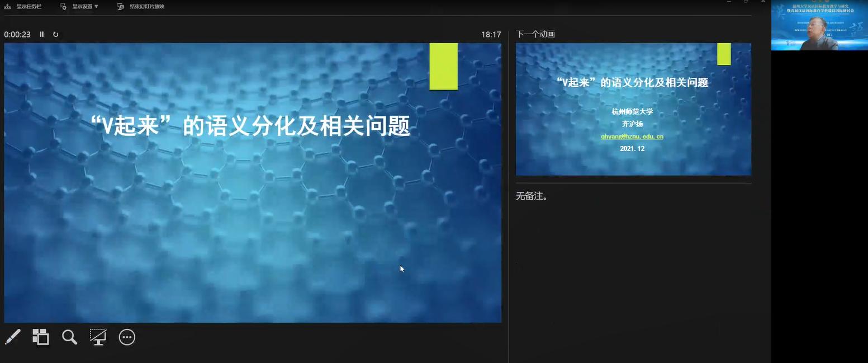Click the 0:00:23 elapsed time display
The width and height of the screenshot is (868, 363).
[17, 34]
